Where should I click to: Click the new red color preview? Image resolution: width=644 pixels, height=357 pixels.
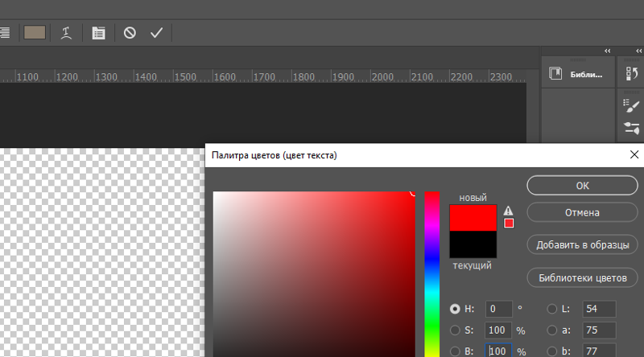pyautogui.click(x=473, y=218)
